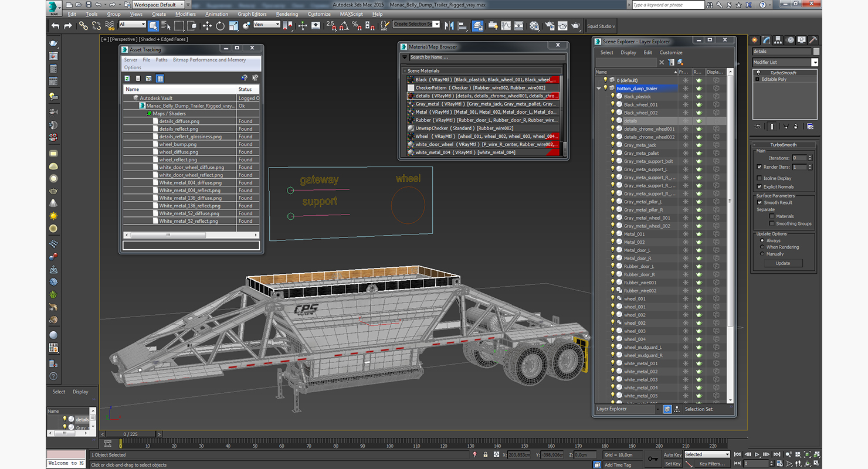
Task: Click the Key Filters button
Action: [713, 464]
